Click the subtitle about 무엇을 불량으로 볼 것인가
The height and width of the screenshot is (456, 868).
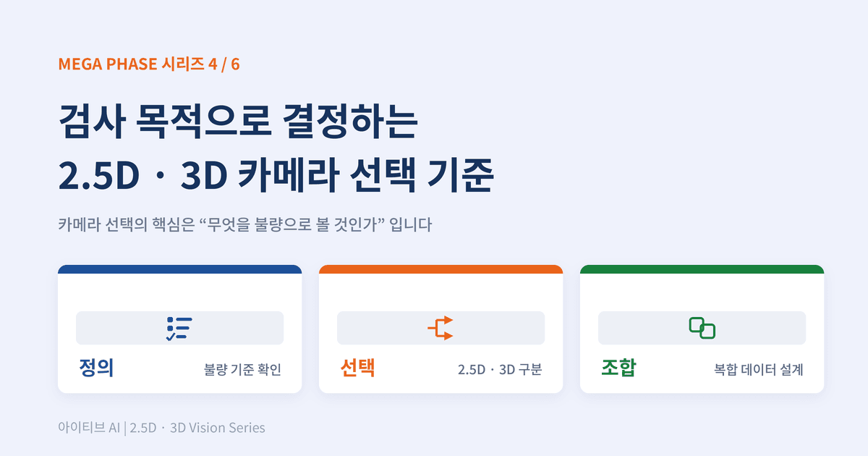pyautogui.click(x=245, y=224)
